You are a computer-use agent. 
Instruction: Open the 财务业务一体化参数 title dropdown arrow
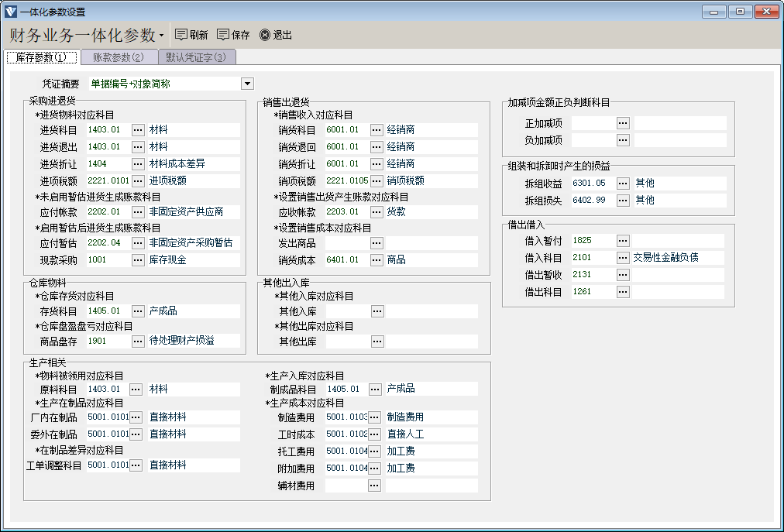(161, 36)
